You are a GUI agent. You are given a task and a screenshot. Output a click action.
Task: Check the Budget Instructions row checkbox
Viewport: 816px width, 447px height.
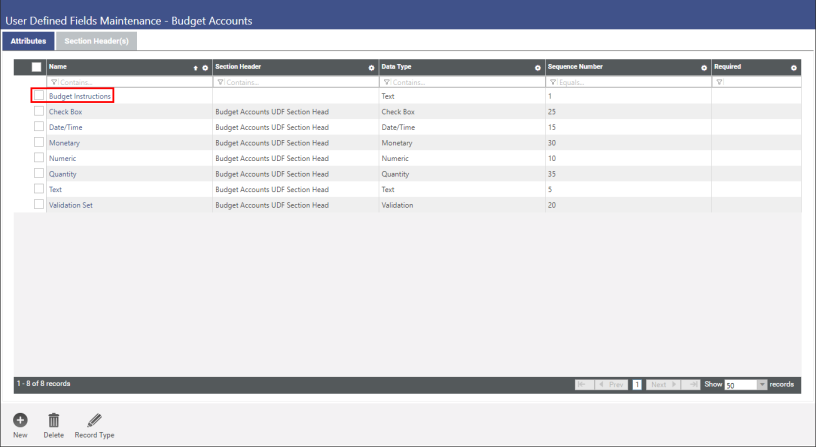(39, 96)
